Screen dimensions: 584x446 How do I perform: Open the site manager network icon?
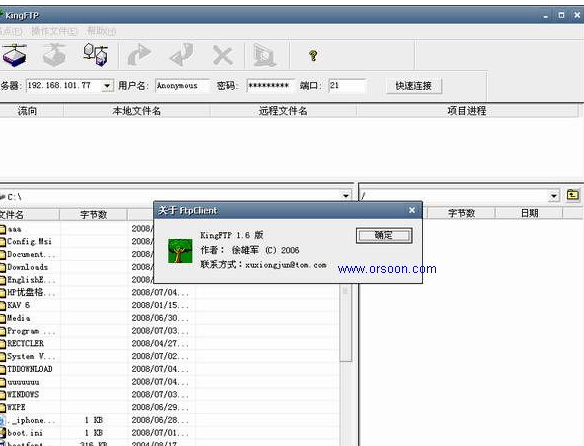pos(96,55)
